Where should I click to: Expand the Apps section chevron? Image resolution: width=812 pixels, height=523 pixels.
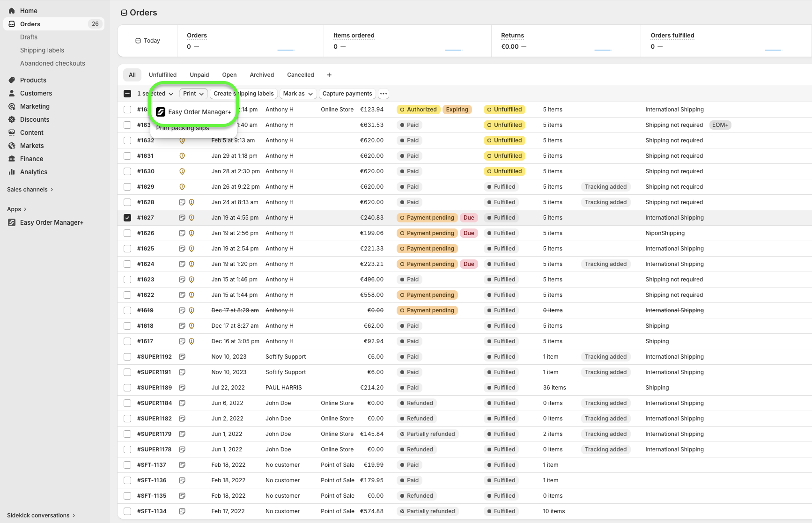click(x=25, y=209)
